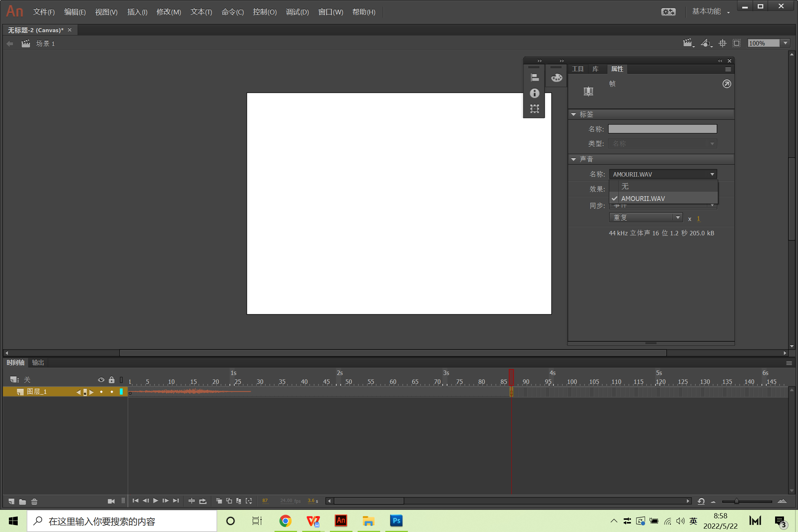Open the Info panel icon
The height and width of the screenshot is (532, 798).
[x=534, y=93]
